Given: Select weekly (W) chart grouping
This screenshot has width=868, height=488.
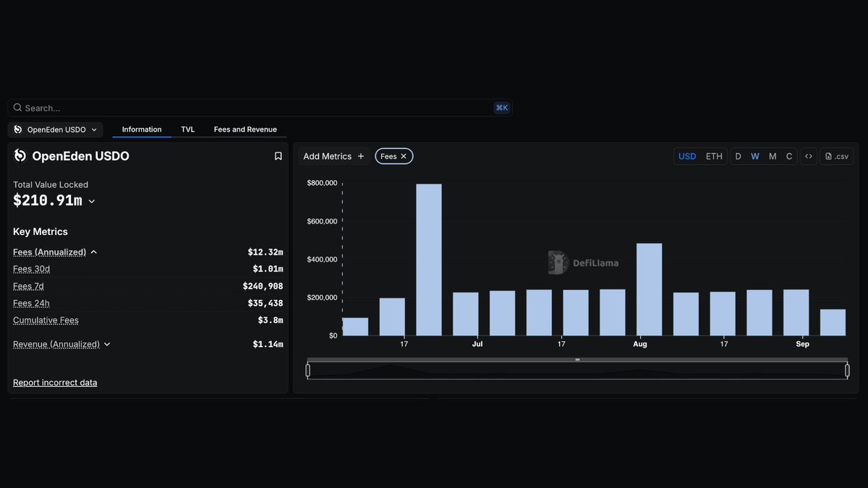Looking at the screenshot, I should click(x=755, y=156).
